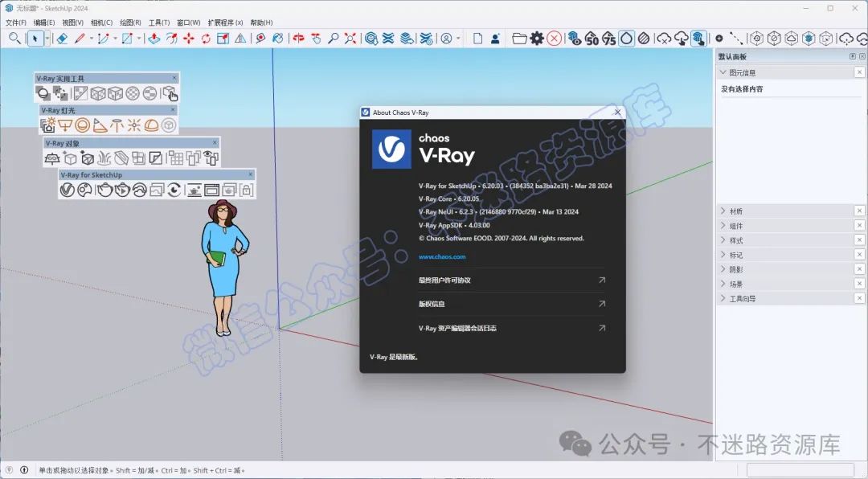Create V-Ray Sphere Light
The image size is (868, 479).
point(83,125)
